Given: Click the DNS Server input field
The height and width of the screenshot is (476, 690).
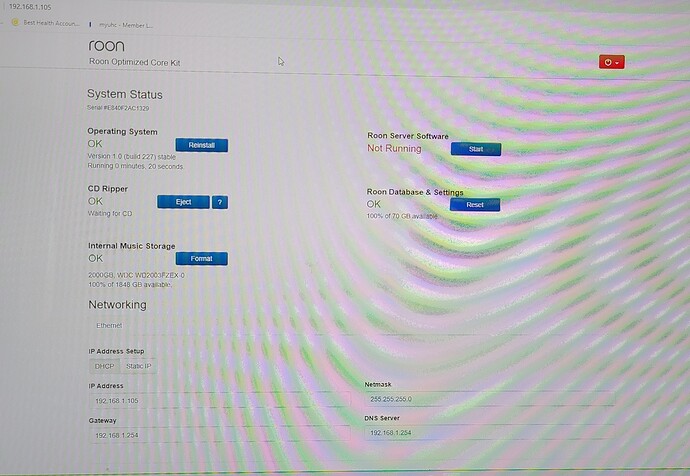Looking at the screenshot, I should (x=489, y=433).
